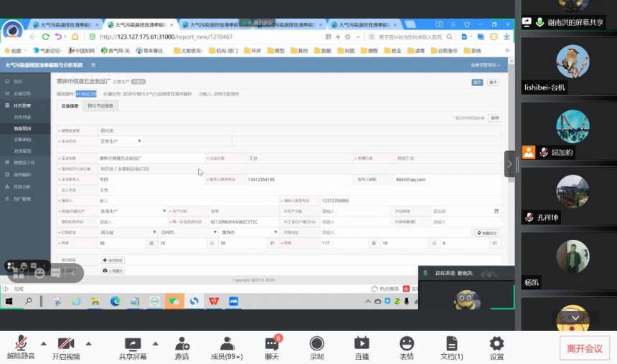Open 沧州市管理员 user dropdown
Screen dimensions: 617x364
(x=486, y=65)
